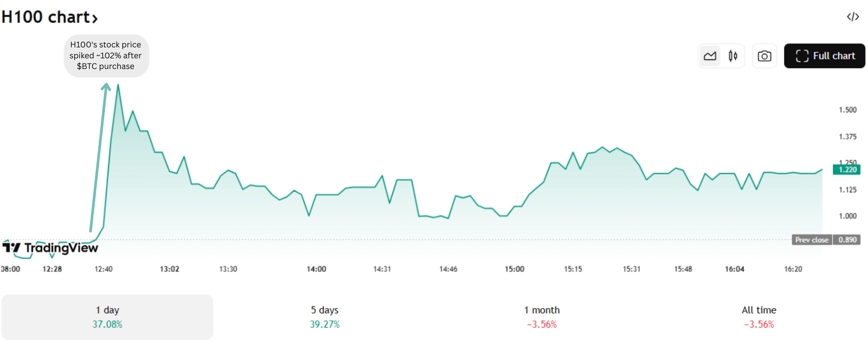The width and height of the screenshot is (868, 342).
Task: Click the 39.27% five-day change value
Action: point(324,324)
